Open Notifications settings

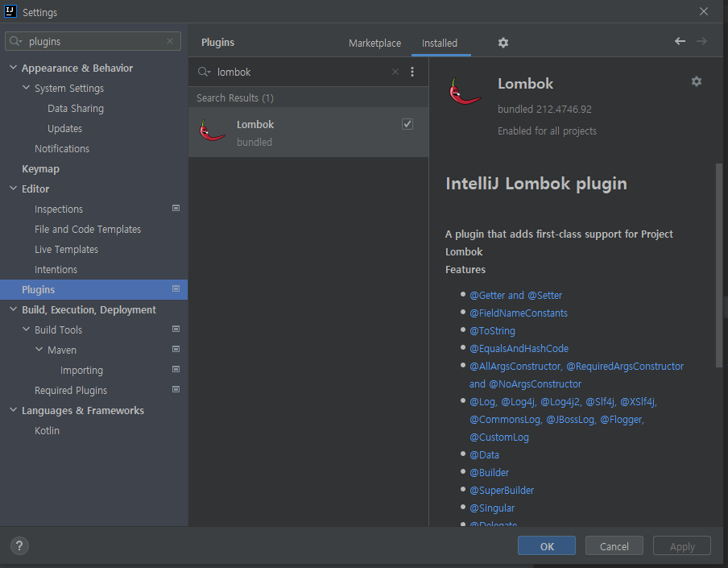pyautogui.click(x=62, y=148)
